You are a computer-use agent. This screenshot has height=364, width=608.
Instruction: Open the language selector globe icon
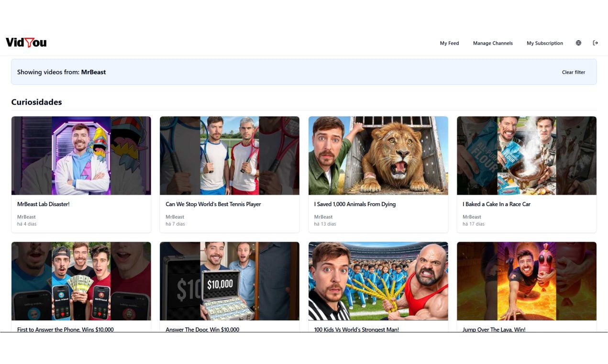[578, 43]
